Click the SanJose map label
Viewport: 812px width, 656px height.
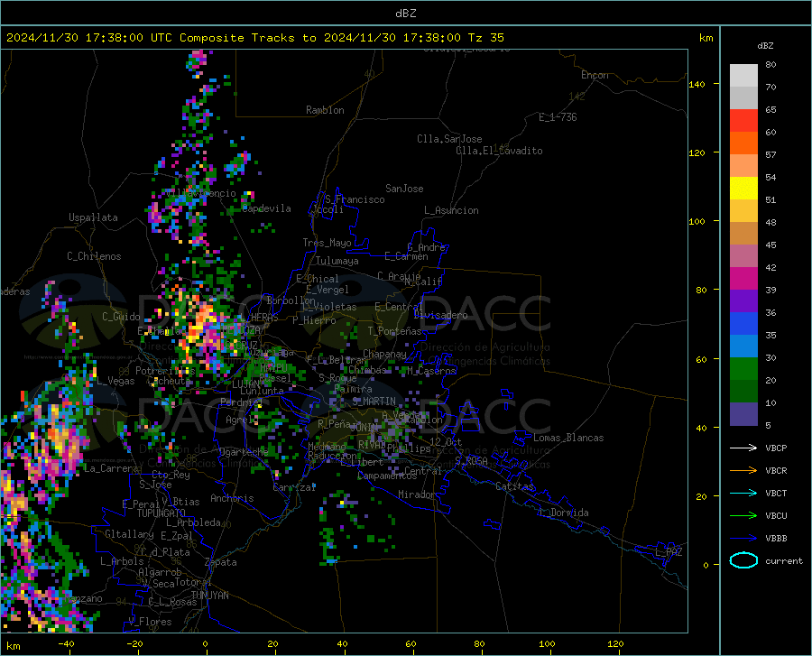(x=404, y=189)
